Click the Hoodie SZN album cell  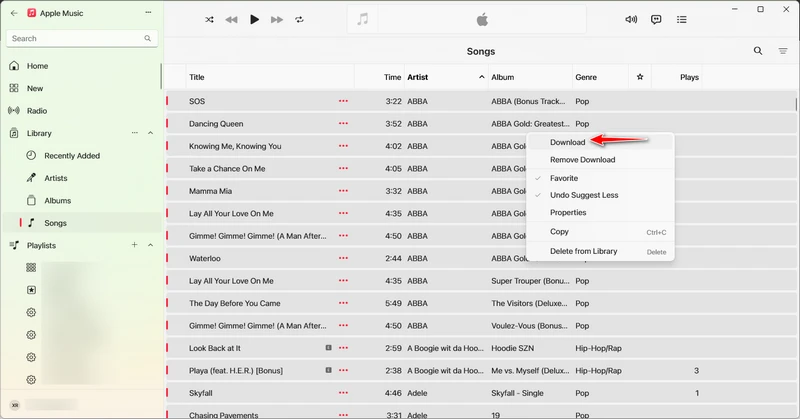[x=513, y=348]
